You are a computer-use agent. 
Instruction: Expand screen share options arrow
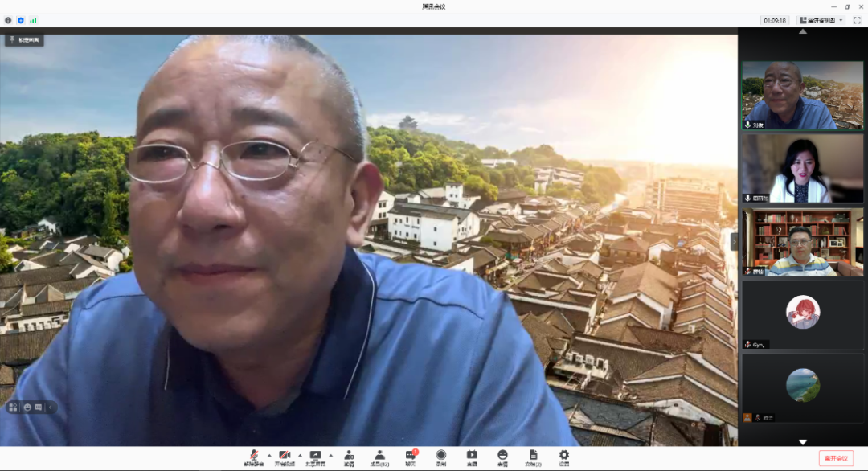click(x=331, y=456)
